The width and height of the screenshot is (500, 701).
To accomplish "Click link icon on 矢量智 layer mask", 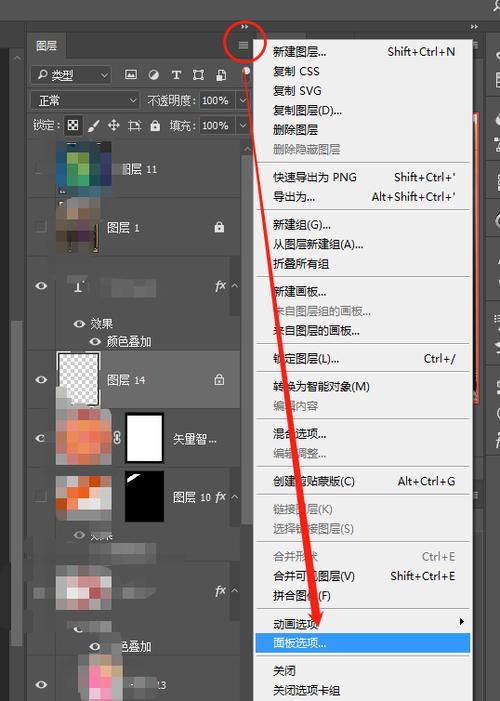I will (x=117, y=437).
